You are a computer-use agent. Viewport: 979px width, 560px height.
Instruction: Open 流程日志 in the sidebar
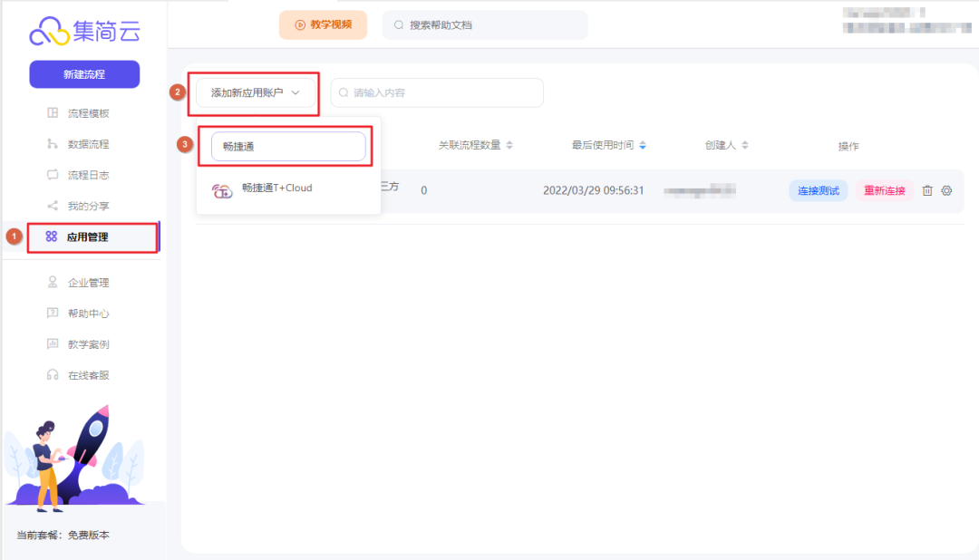[x=88, y=175]
